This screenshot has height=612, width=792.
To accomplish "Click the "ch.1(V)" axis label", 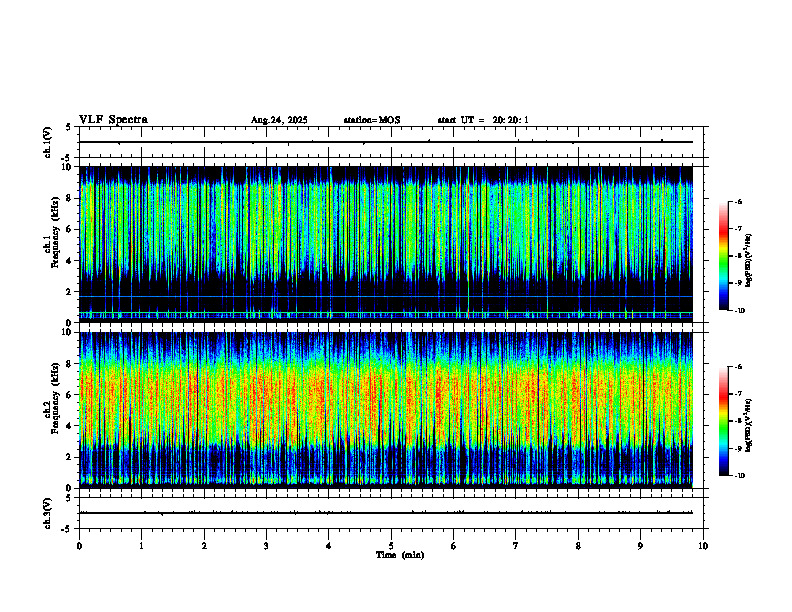I will [48, 142].
